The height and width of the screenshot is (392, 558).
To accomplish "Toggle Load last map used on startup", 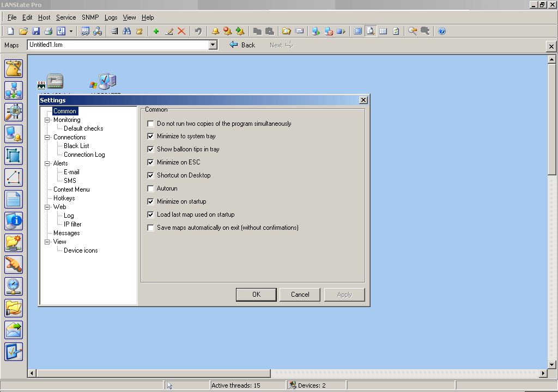I will click(x=150, y=215).
